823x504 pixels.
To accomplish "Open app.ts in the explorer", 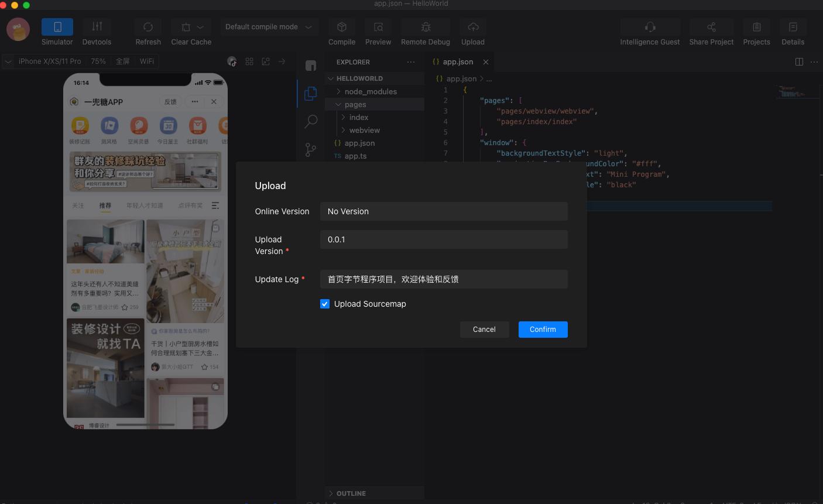I will click(x=355, y=156).
